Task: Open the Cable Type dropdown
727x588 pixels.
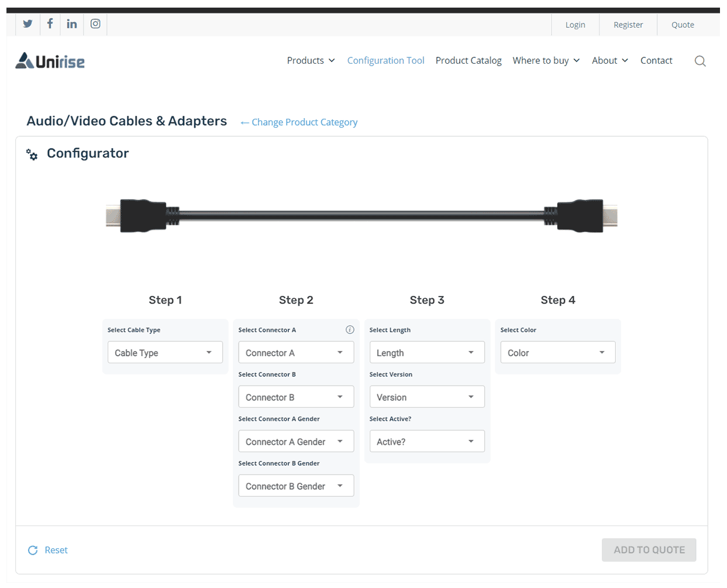Action: pos(165,353)
